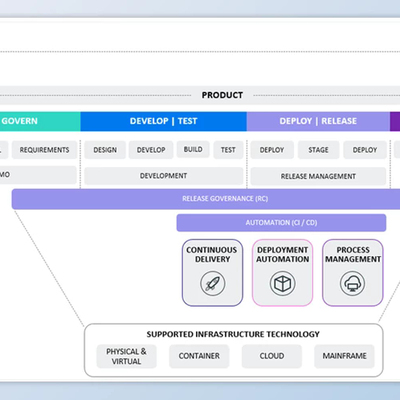Click the PHYSICAL & VIRTUAL box
The height and width of the screenshot is (400, 400).
(x=126, y=356)
